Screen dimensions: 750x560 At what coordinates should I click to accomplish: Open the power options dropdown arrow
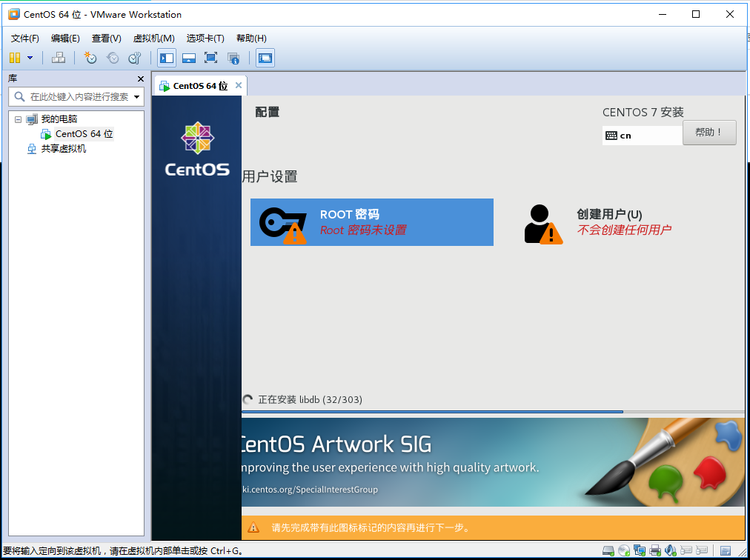(x=30, y=58)
